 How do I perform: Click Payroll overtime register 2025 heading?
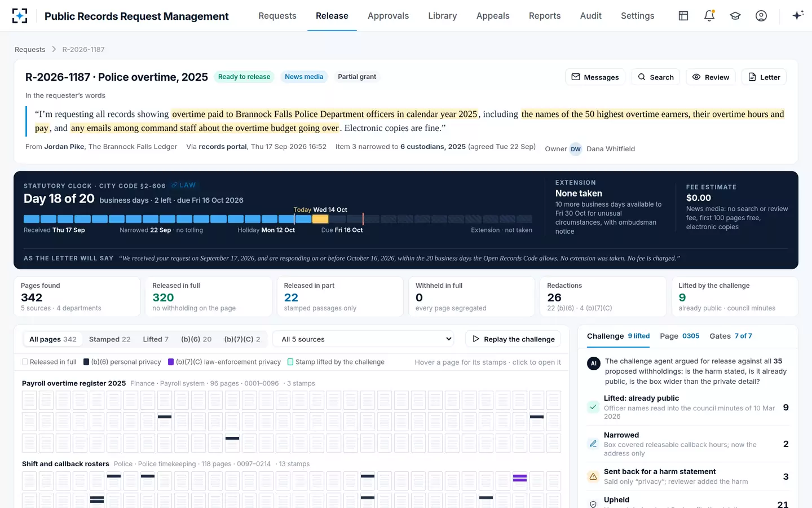(74, 383)
